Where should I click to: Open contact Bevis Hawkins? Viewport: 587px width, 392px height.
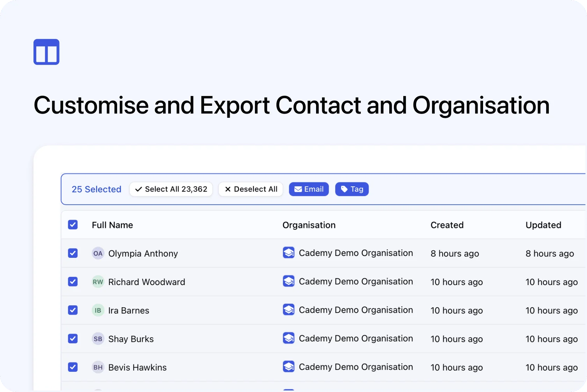[x=137, y=367]
